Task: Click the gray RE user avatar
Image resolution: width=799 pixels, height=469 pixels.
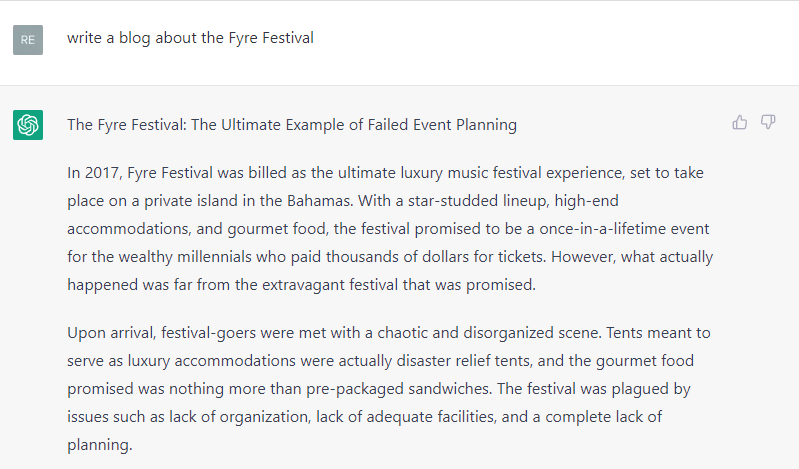Action: [x=28, y=40]
